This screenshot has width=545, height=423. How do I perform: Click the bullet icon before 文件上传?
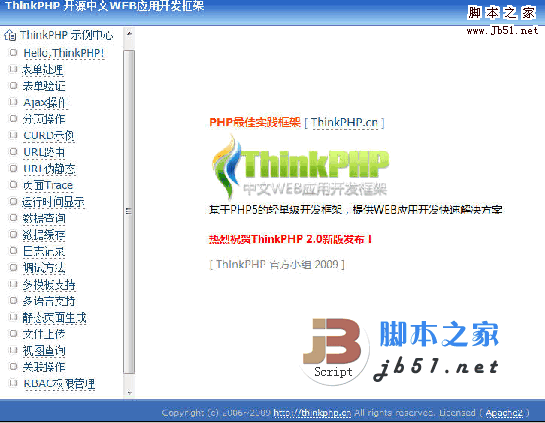coord(13,333)
